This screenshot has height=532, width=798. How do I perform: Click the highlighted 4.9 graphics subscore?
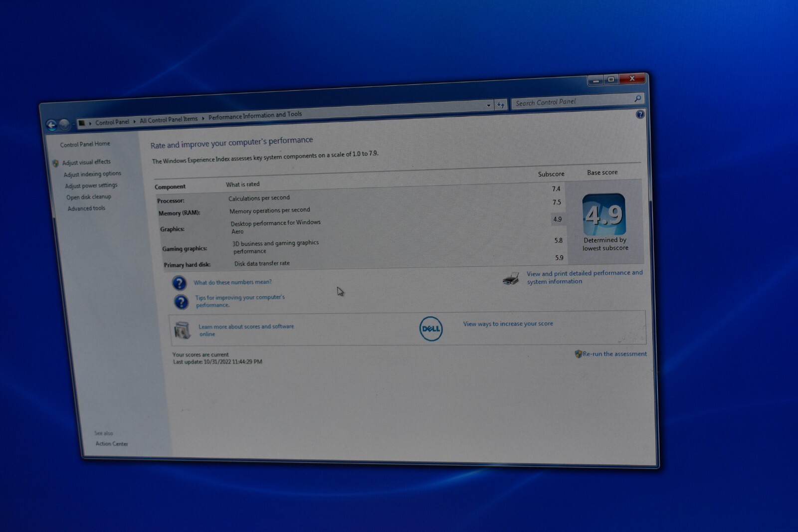558,219
